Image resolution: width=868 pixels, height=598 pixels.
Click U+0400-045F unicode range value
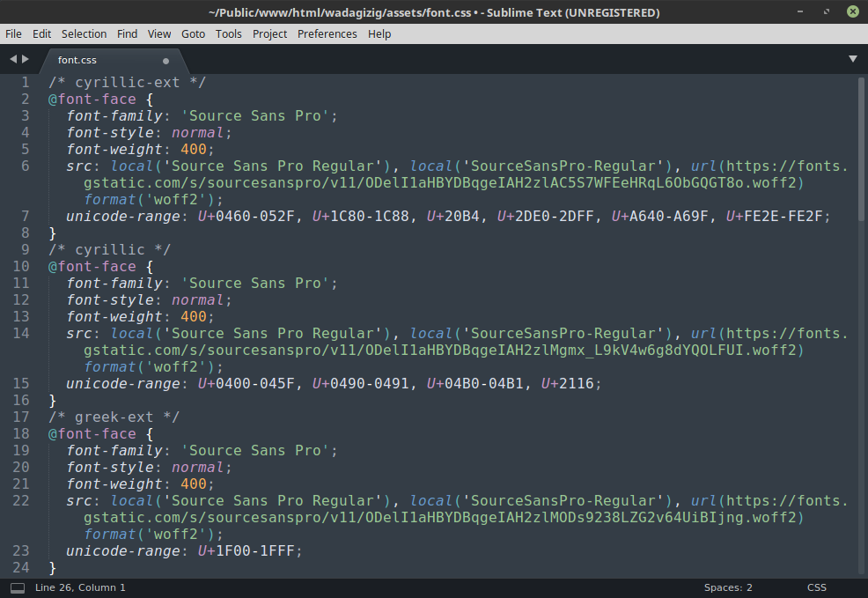coord(246,384)
